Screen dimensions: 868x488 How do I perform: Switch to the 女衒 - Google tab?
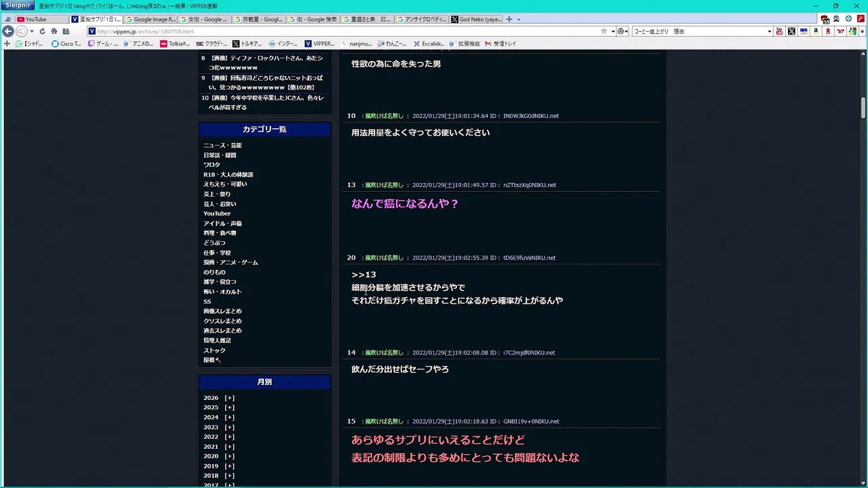pos(205,19)
